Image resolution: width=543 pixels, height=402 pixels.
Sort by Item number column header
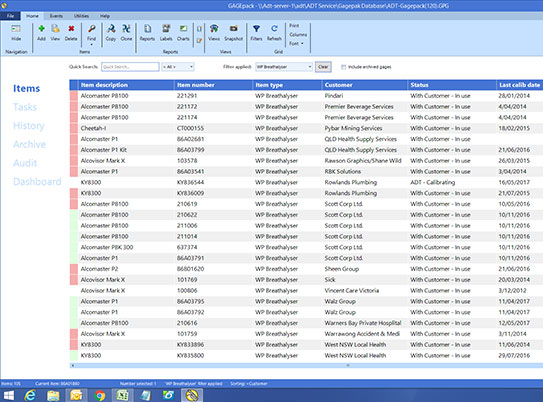tap(213, 85)
